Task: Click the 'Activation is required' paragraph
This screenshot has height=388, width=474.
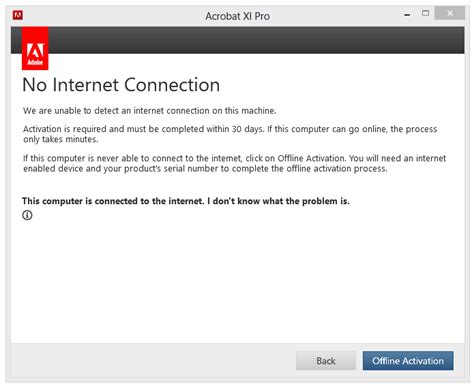Action: point(230,134)
